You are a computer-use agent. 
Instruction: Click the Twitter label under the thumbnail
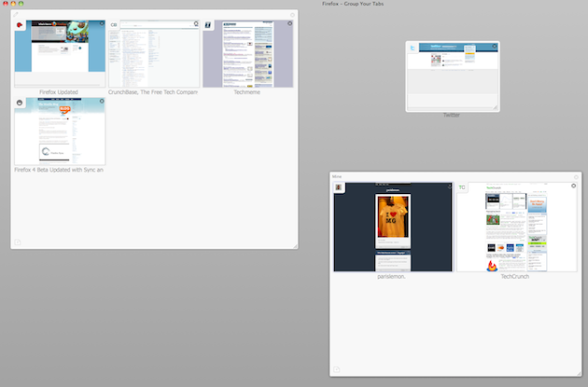[x=452, y=117]
